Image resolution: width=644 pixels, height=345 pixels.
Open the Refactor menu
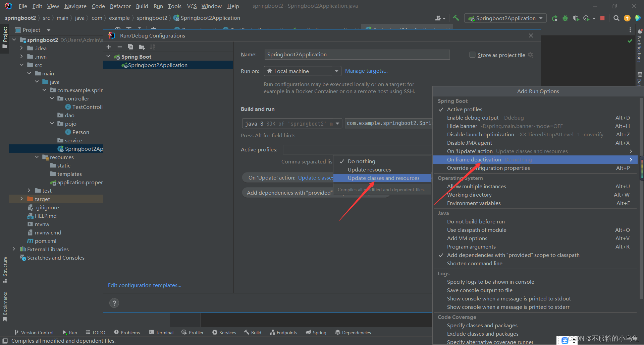tap(120, 6)
